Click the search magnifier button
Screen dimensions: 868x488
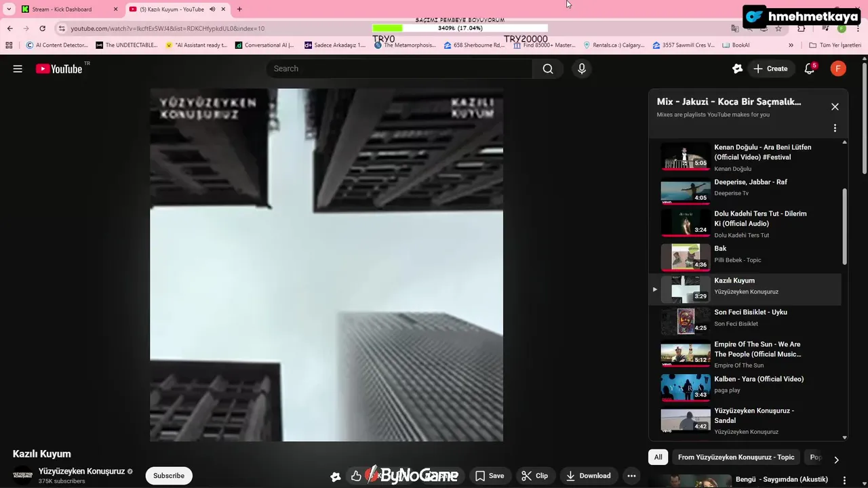point(548,68)
